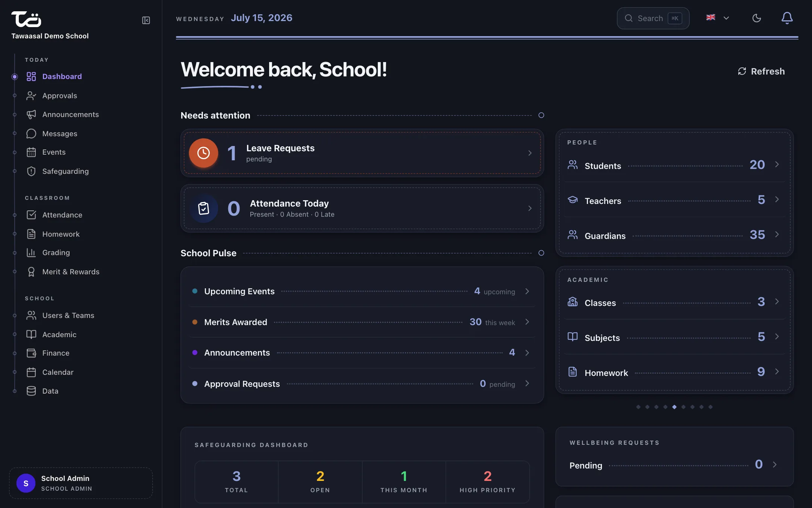
Task: Click the Data database icon
Action: [31, 391]
